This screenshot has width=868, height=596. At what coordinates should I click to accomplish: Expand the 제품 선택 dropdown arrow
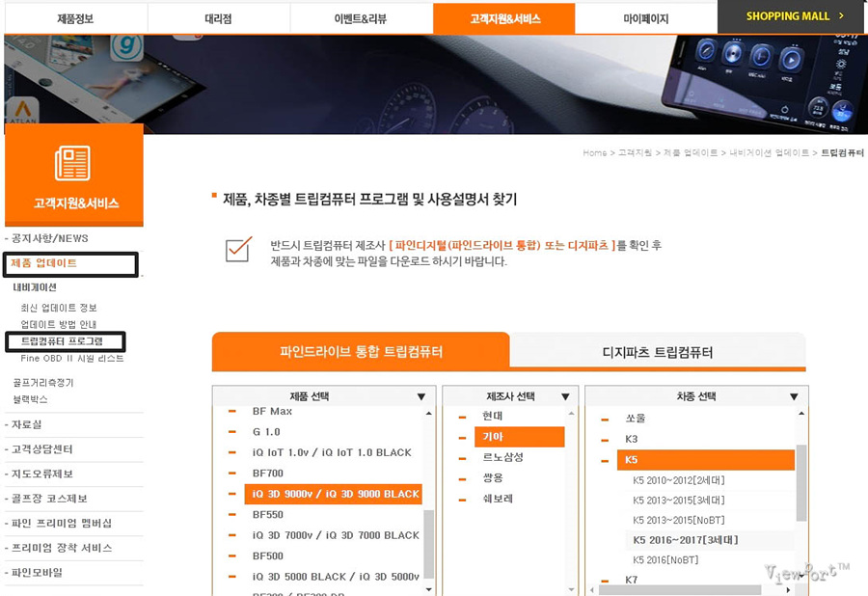(x=420, y=396)
